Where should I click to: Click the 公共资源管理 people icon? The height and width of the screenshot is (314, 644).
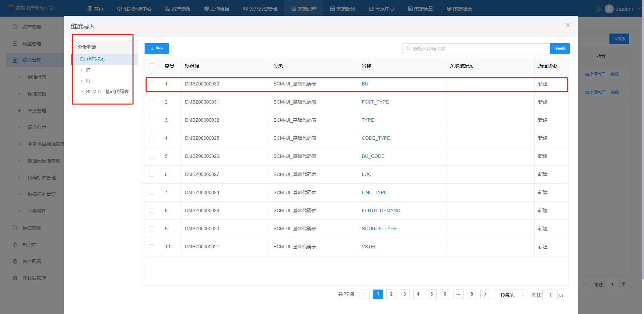pyautogui.click(x=245, y=9)
